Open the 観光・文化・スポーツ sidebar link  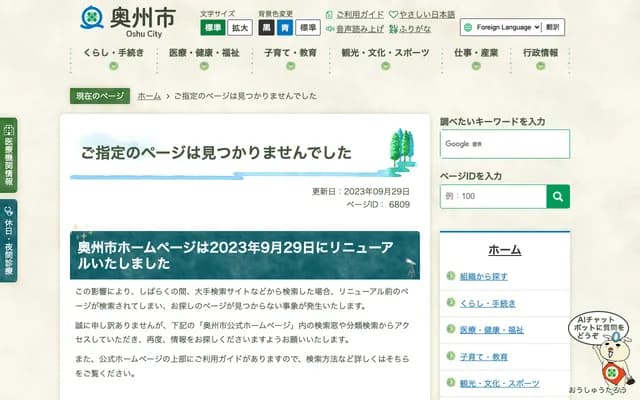(500, 384)
